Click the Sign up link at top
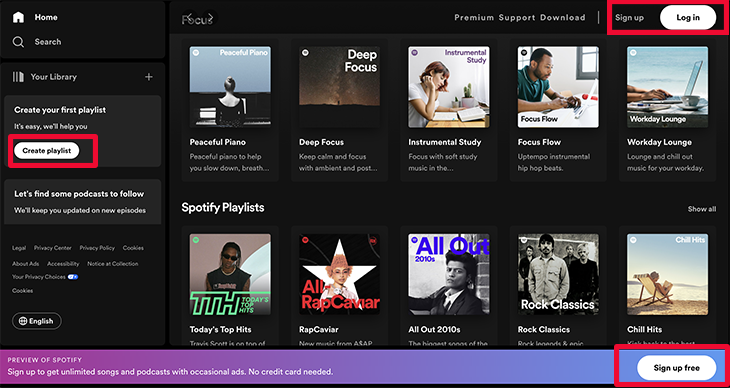The image size is (730, 388). click(x=629, y=18)
